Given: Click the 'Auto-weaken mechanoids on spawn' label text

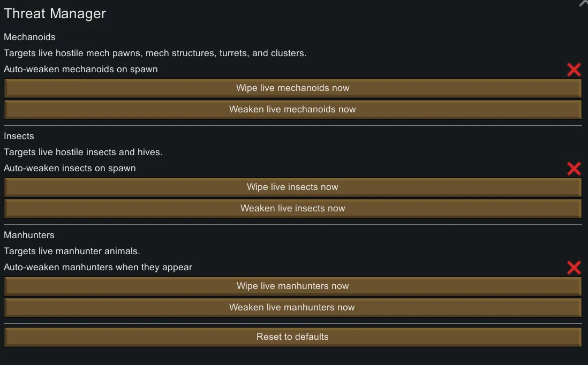Looking at the screenshot, I should pyautogui.click(x=80, y=69).
